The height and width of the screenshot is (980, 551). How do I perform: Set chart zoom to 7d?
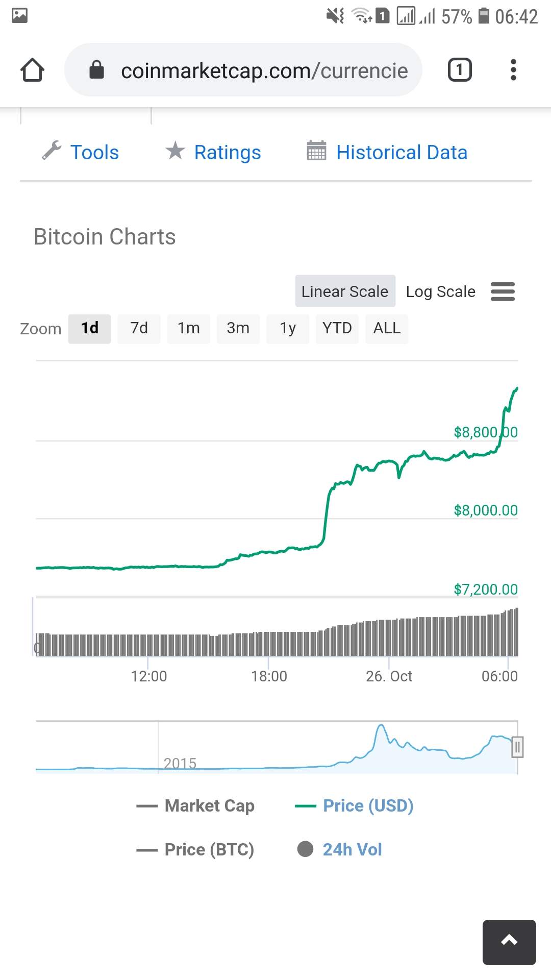coord(139,328)
